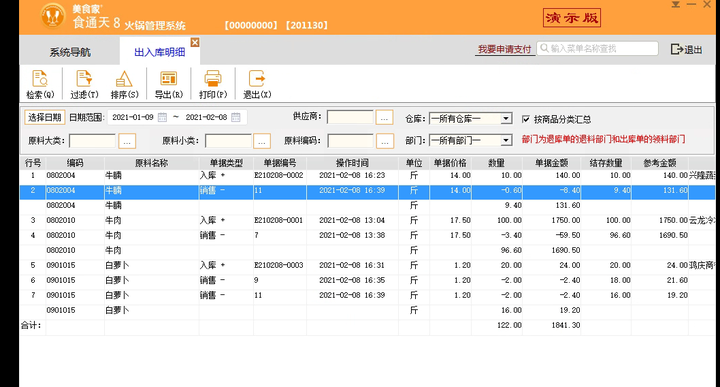The height and width of the screenshot is (387, 720).
Task: Click the 原料大类 input field
Action: coord(92,141)
